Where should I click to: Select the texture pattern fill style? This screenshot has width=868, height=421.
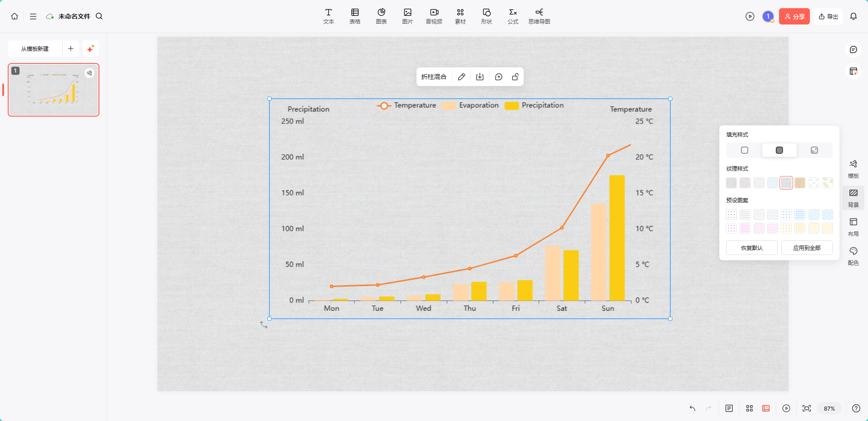pos(779,150)
